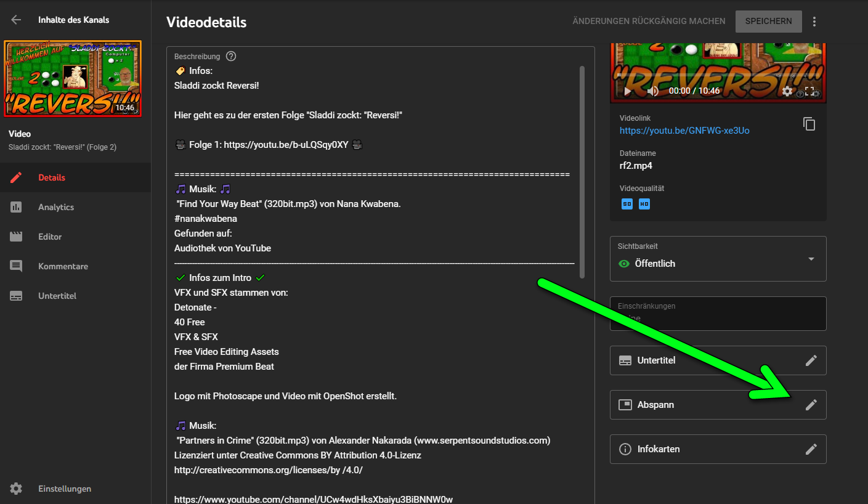Copy the video link with the copy icon
The width and height of the screenshot is (868, 504).
click(809, 124)
